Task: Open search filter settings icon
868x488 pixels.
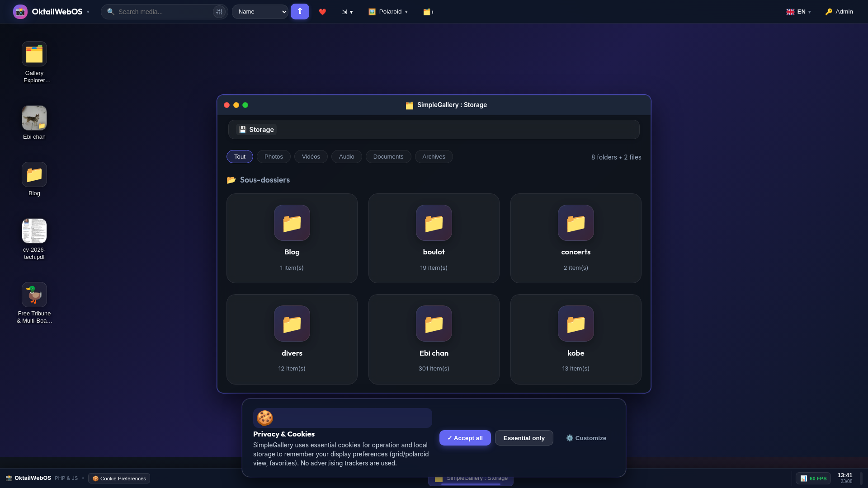Action: [x=219, y=12]
